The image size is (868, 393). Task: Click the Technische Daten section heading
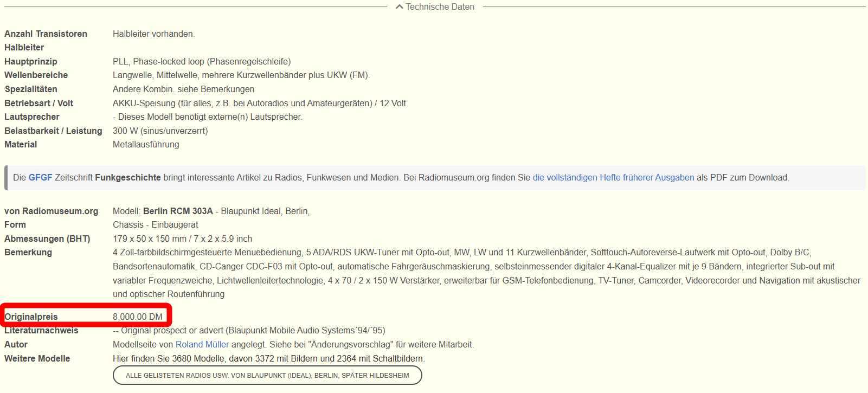click(x=440, y=7)
